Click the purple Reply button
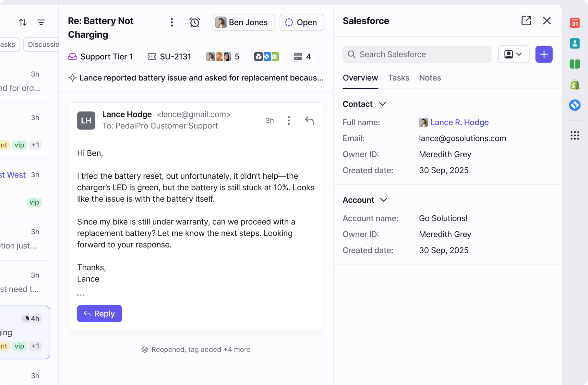The height and width of the screenshot is (385, 588). click(x=99, y=313)
